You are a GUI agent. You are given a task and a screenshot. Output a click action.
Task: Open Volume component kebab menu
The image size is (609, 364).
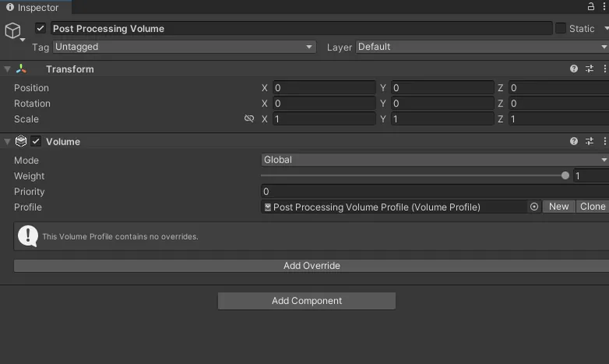604,142
